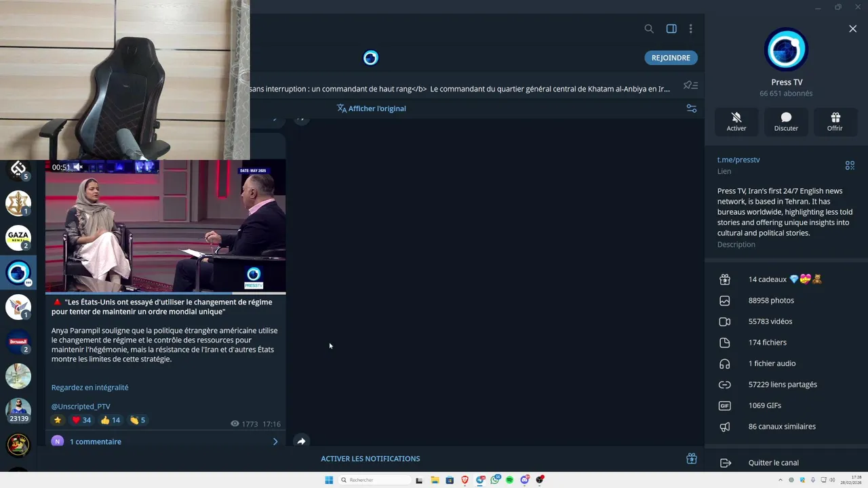The width and height of the screenshot is (868, 488).
Task: Open 14 cadeaux section
Action: click(x=786, y=279)
